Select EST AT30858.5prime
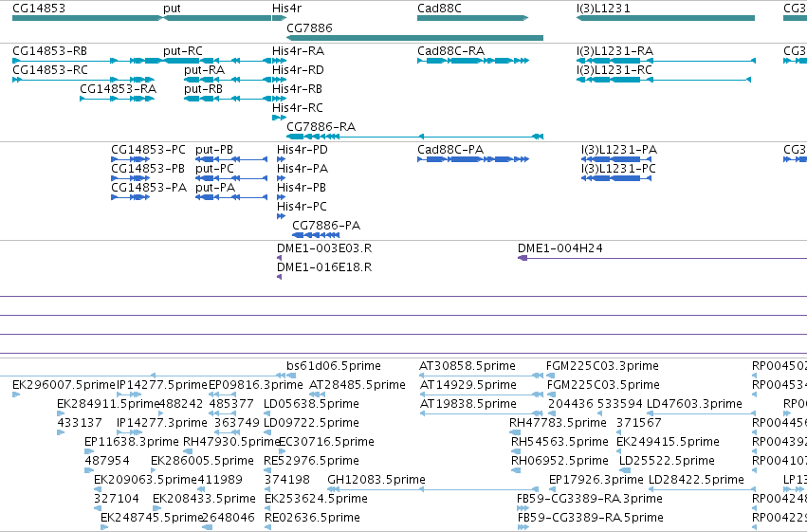 point(468,366)
